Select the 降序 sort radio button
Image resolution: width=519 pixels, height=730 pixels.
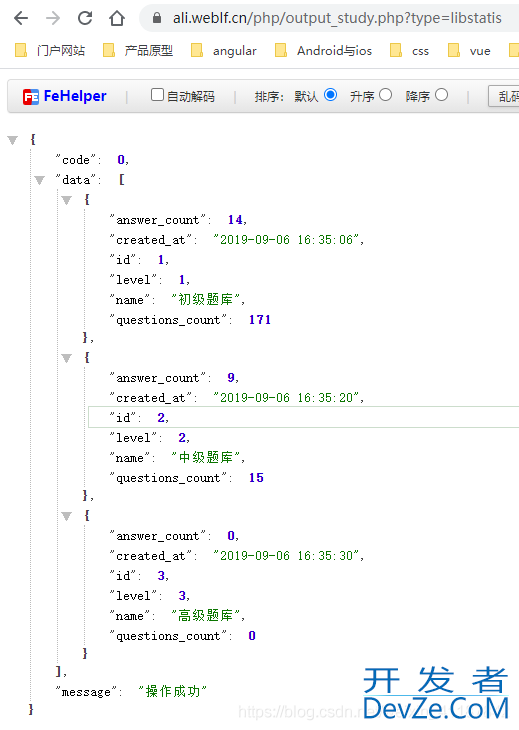coord(441,95)
